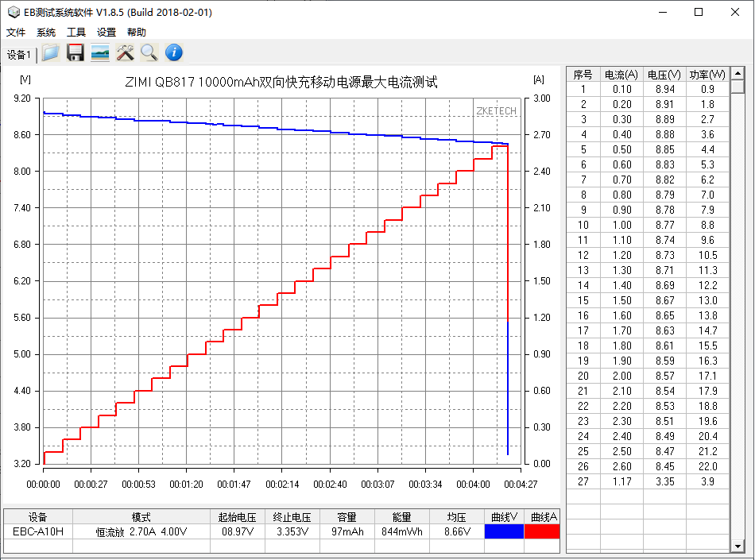Select power 22.0 in row 26
755x560 pixels.
pyautogui.click(x=707, y=467)
